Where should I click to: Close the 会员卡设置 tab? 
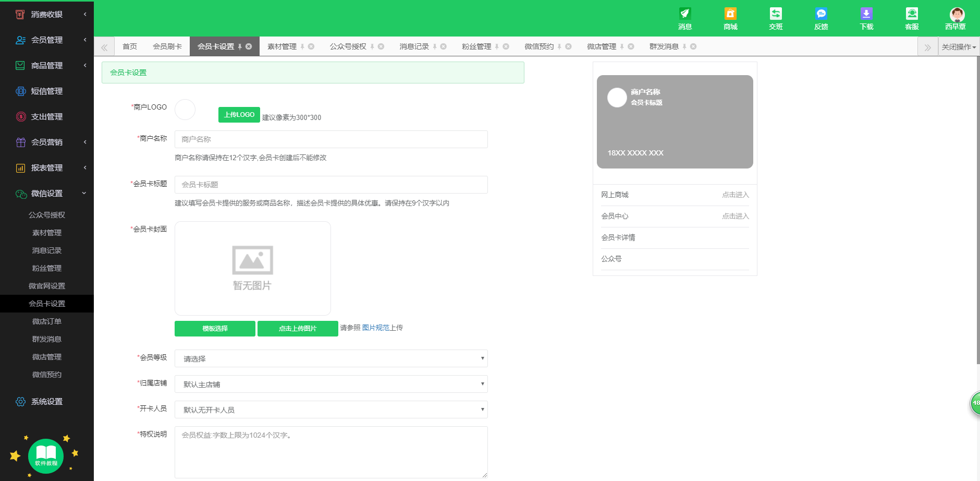(x=249, y=46)
